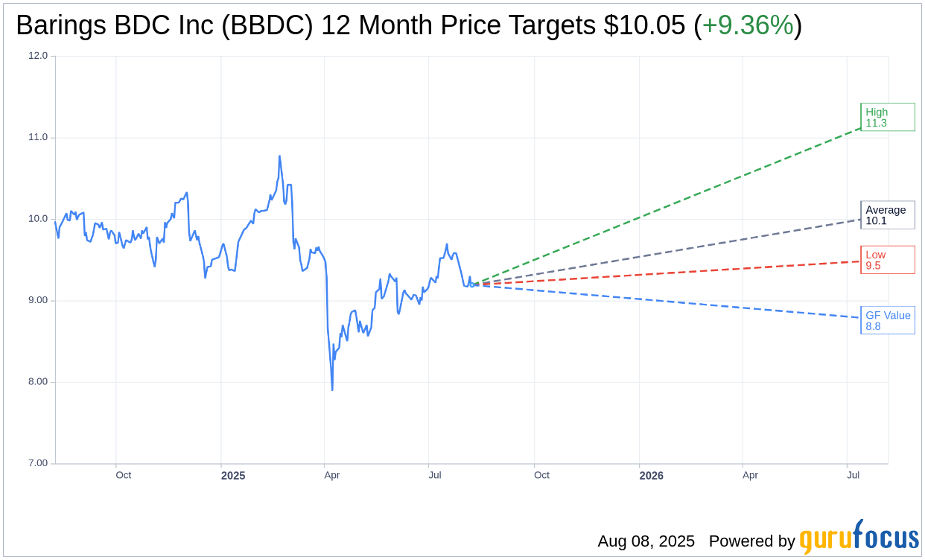Screen dimensions: 925x560
Task: Click the green +9.36% percentage in title
Action: 747,26
